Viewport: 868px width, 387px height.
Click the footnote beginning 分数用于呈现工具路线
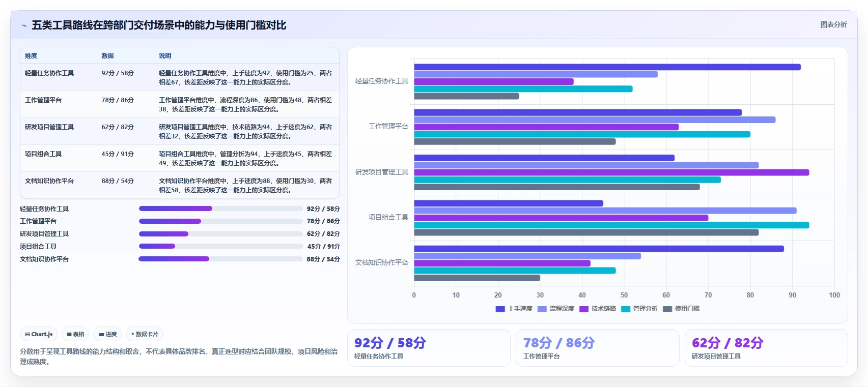coord(179,356)
